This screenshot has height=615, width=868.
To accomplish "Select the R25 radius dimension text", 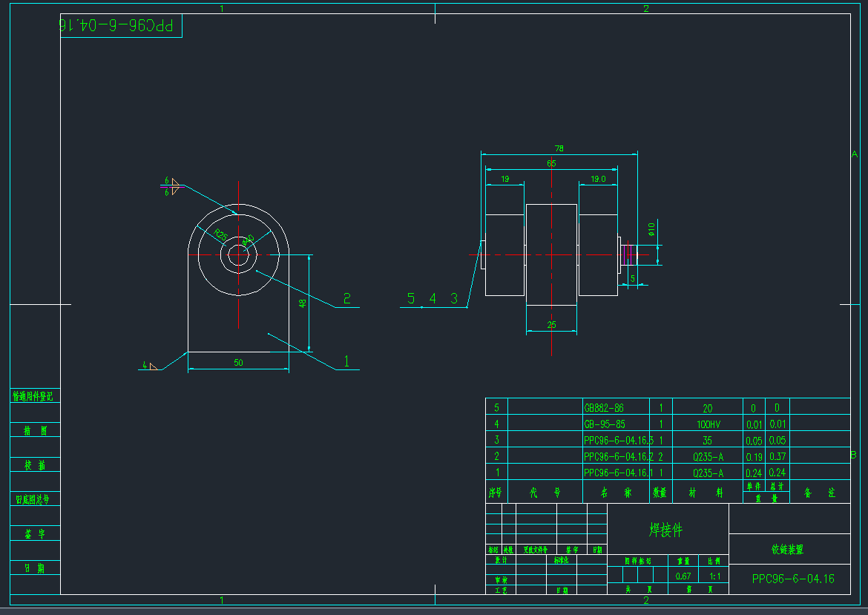I will pos(221,234).
